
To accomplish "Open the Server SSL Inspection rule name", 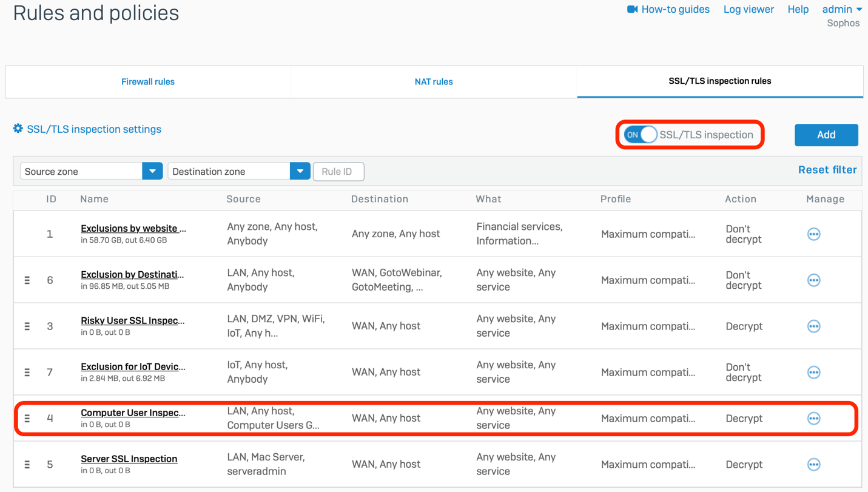I will click(129, 459).
